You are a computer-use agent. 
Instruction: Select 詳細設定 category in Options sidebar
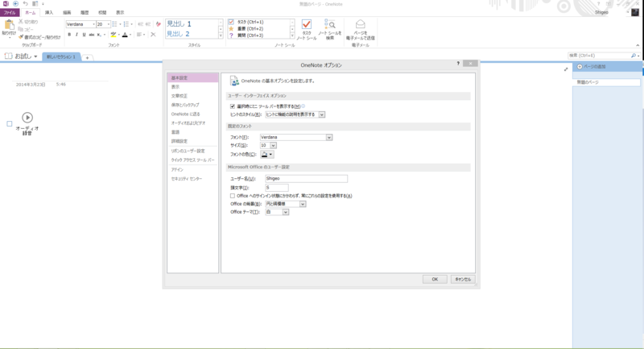(192, 141)
